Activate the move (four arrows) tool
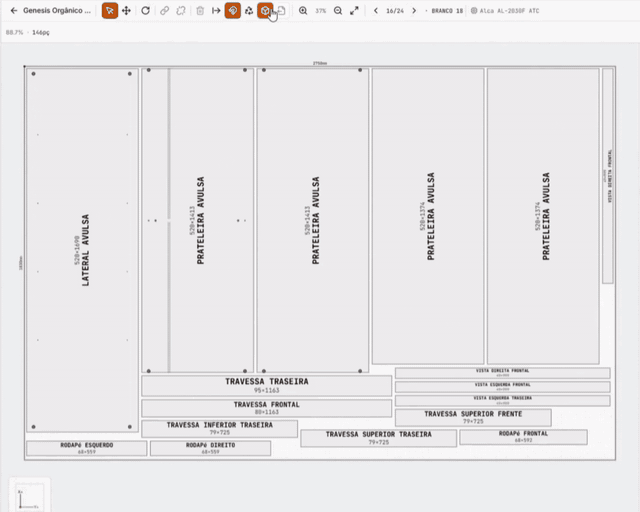640x512 pixels. (x=126, y=11)
